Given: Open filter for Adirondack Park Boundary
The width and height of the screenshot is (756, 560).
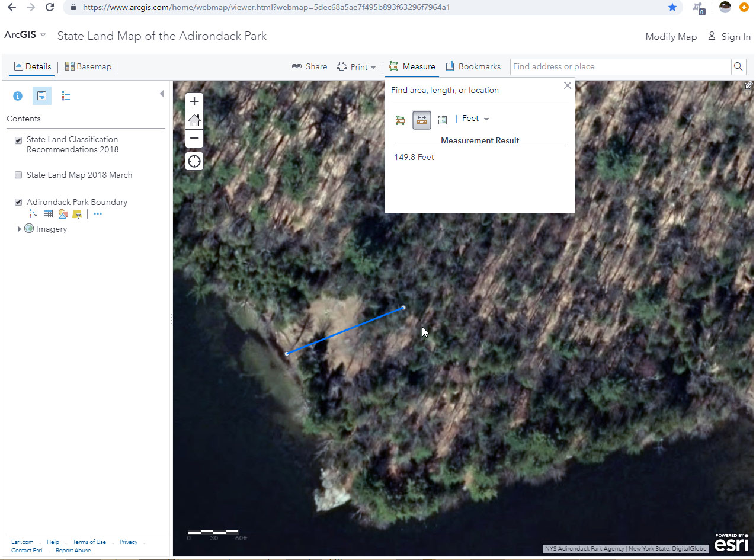Looking at the screenshot, I should click(x=76, y=214).
